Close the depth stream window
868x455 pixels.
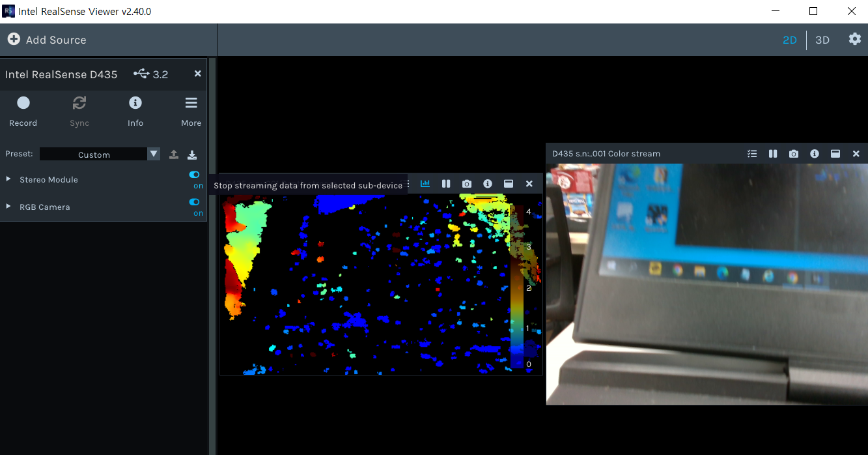529,184
